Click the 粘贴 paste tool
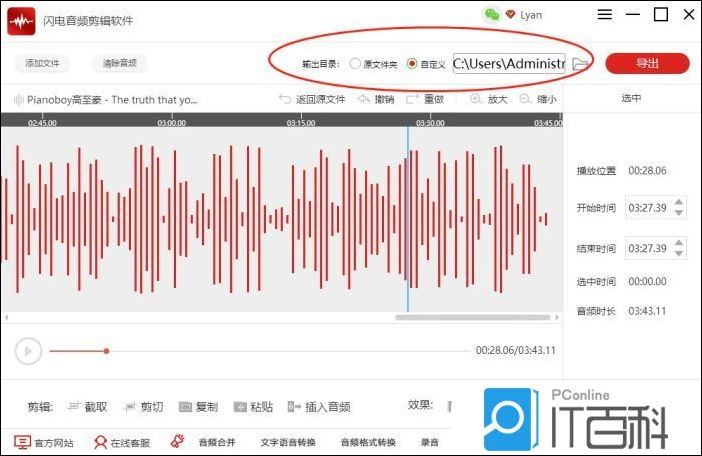702x456 pixels. (x=253, y=407)
